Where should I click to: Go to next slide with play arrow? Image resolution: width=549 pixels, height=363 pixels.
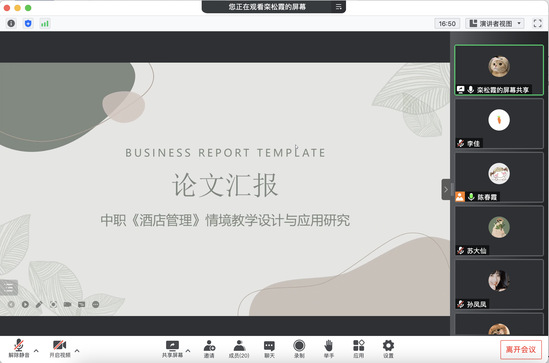click(x=25, y=304)
